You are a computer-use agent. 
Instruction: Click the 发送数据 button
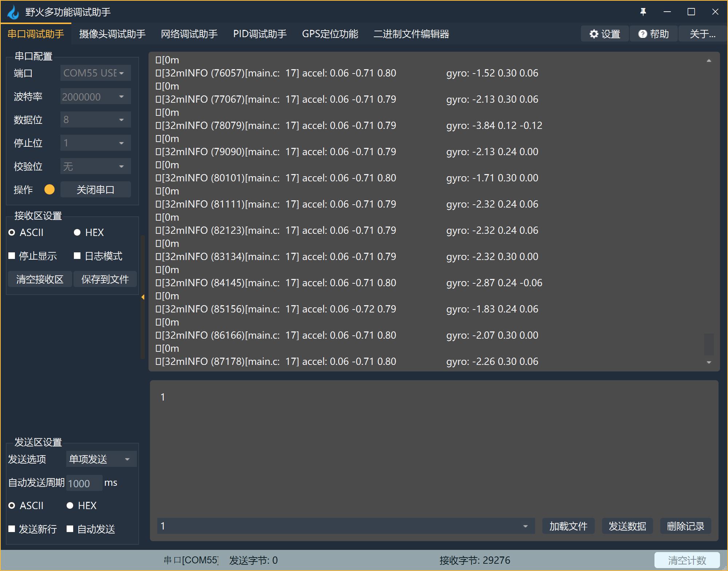(627, 526)
